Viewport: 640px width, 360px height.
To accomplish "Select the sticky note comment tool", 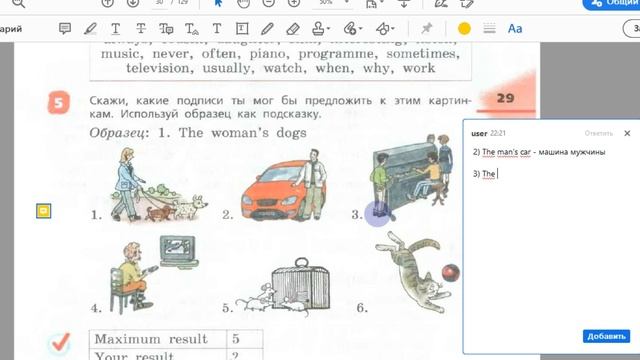I will [64, 28].
